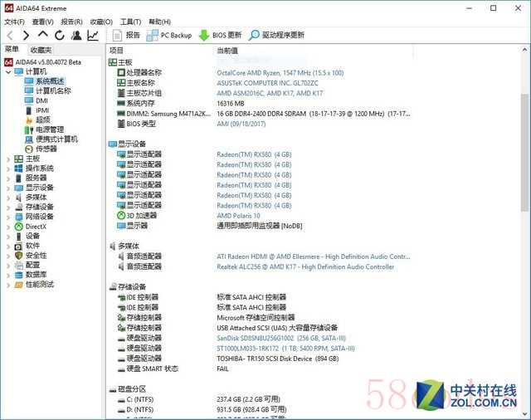Open the 查看(V) menu

tap(42, 22)
